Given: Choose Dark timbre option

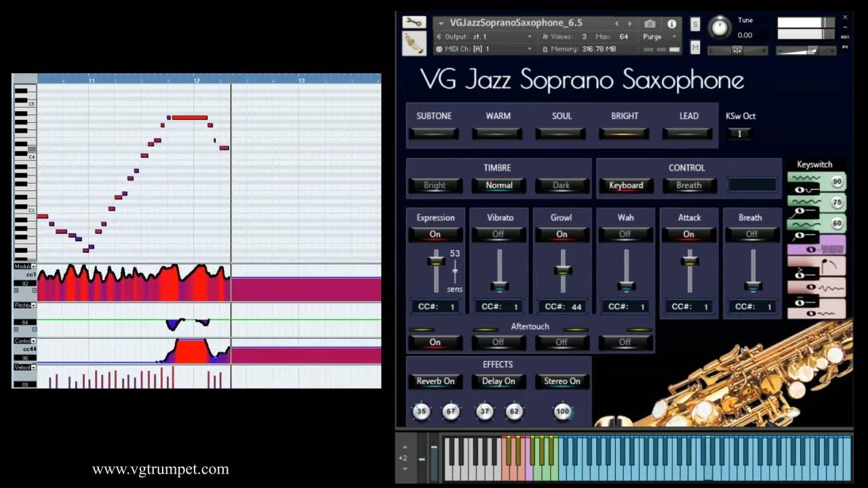Looking at the screenshot, I should (561, 185).
